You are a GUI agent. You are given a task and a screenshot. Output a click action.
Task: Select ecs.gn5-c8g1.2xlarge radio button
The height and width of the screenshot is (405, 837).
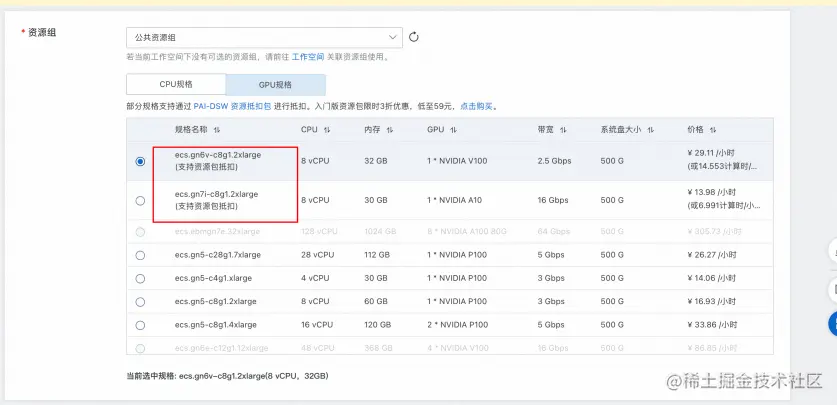pos(140,302)
